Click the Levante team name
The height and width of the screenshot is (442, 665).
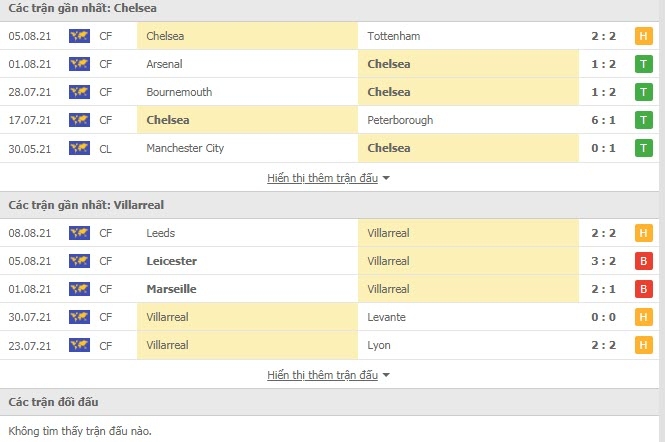(388, 318)
